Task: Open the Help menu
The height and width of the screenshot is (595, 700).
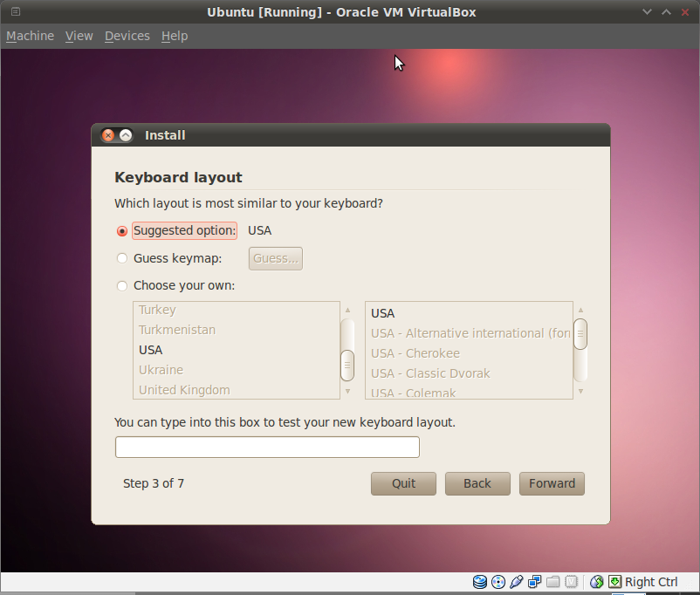Action: coord(175,36)
